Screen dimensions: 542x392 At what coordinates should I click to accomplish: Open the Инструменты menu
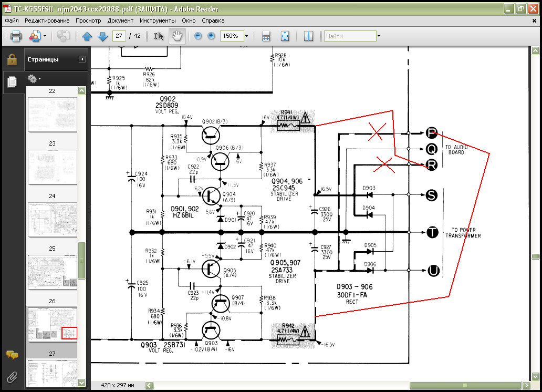coord(158,20)
